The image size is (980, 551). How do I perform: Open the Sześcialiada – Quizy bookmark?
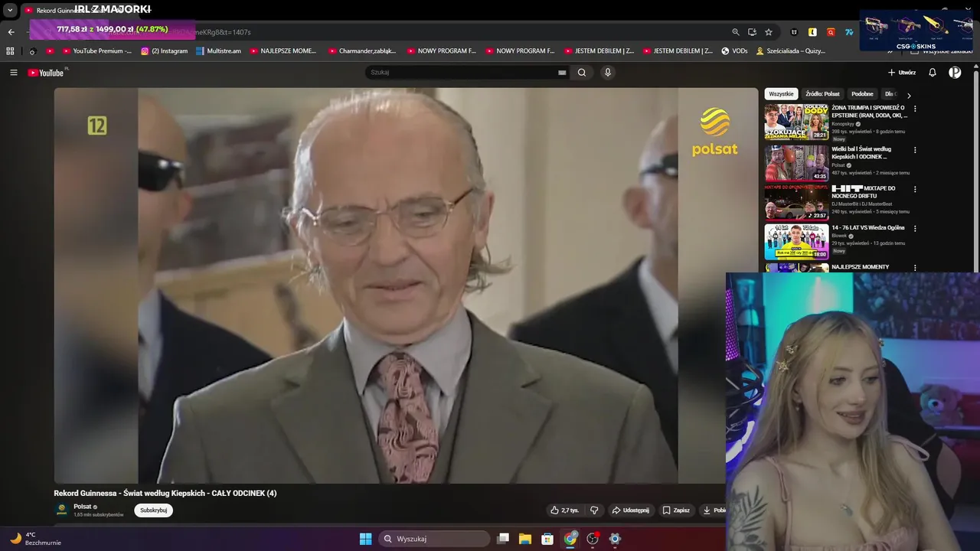coord(791,51)
